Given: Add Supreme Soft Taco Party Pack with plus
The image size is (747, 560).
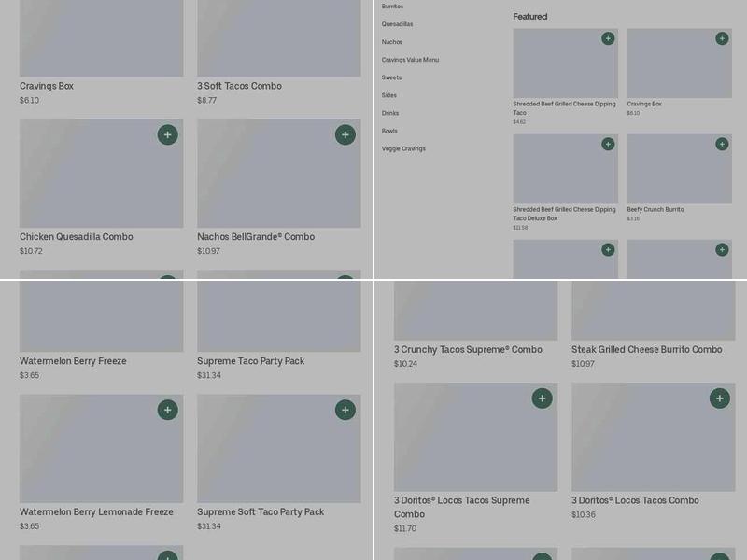Looking at the screenshot, I should click(x=345, y=410).
